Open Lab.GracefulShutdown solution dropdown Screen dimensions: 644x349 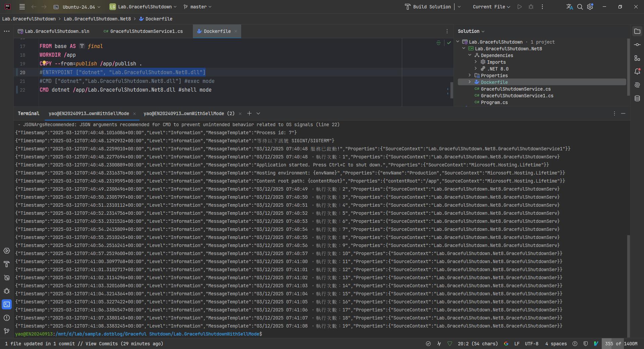(x=143, y=7)
